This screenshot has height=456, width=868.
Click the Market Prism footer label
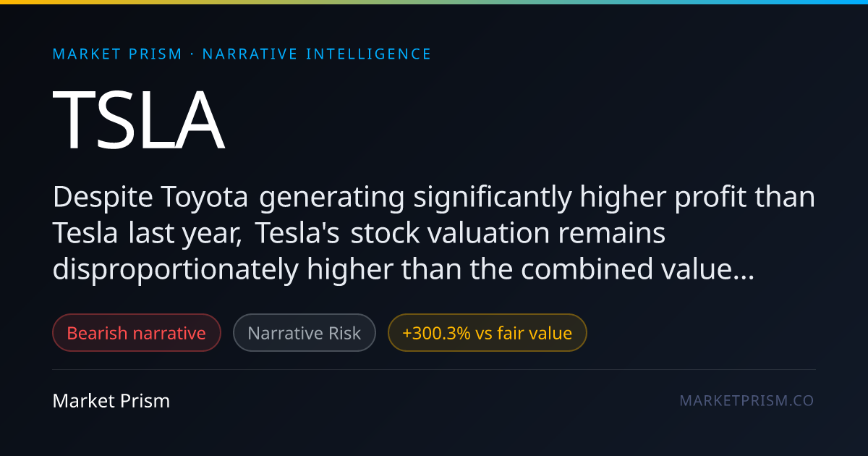pos(111,400)
